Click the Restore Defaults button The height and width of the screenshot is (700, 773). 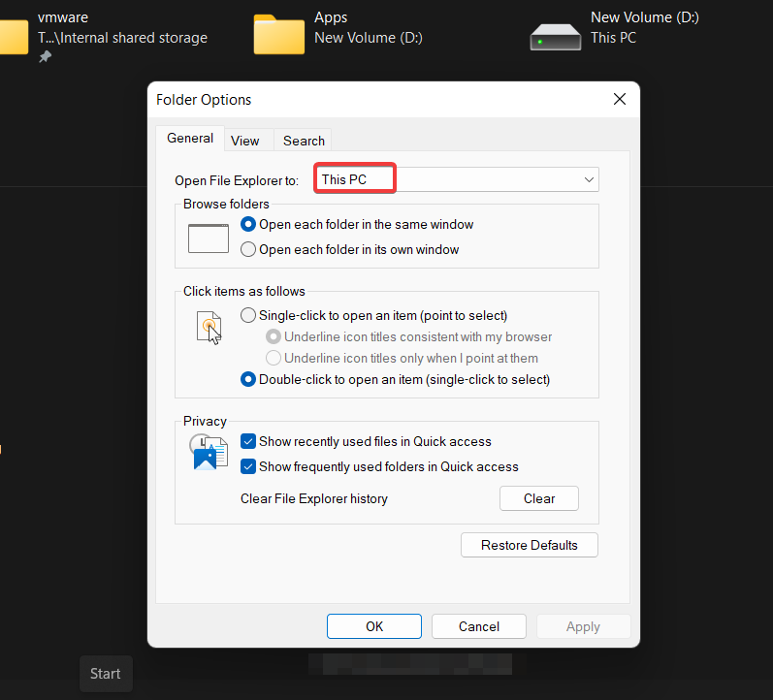pyautogui.click(x=529, y=545)
